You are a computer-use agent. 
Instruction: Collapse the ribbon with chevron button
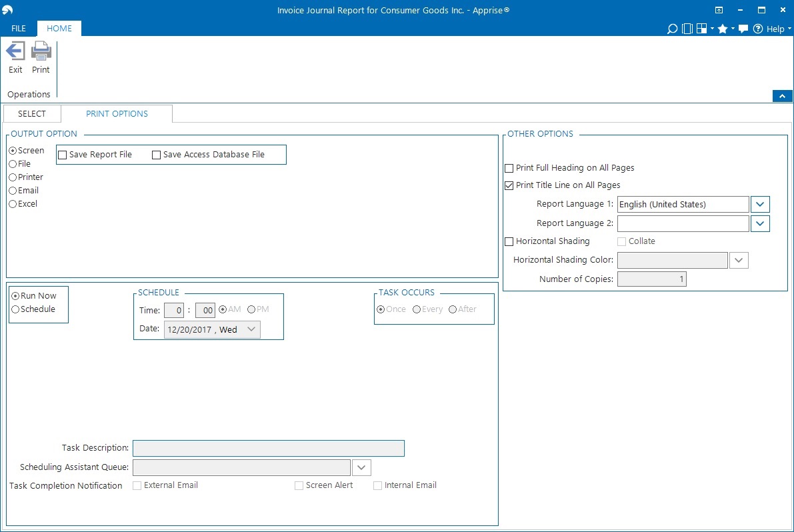click(x=782, y=96)
